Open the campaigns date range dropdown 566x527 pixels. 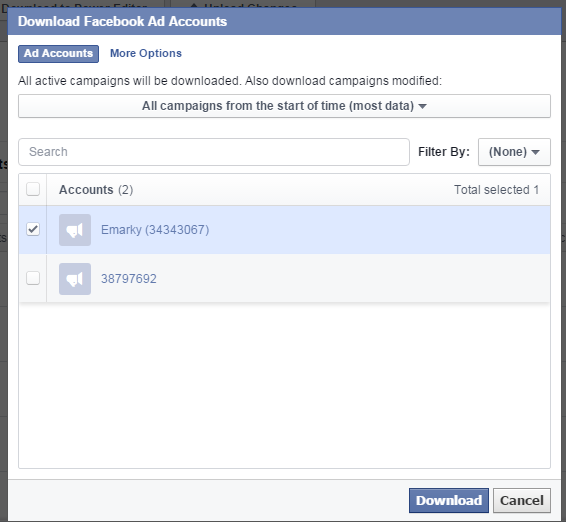[x=284, y=106]
